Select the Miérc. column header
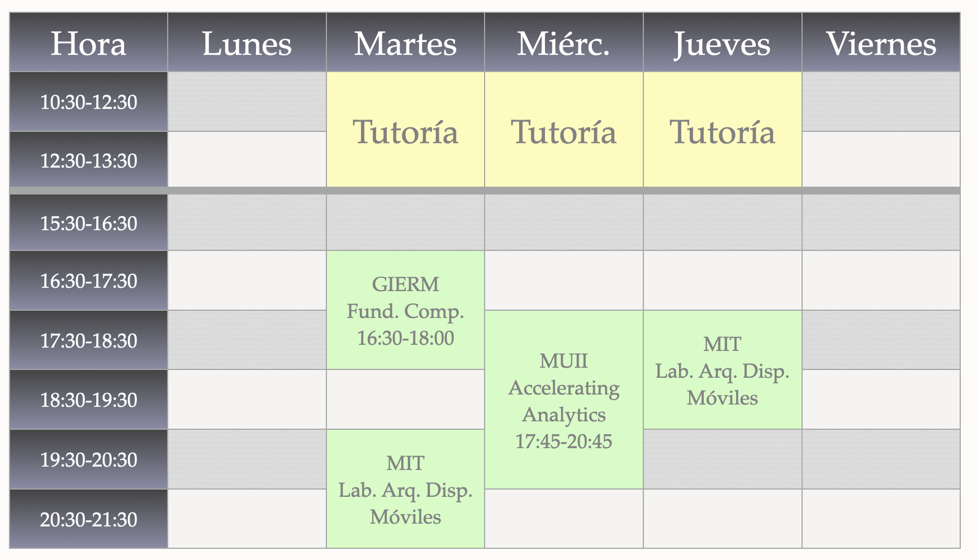 (x=564, y=42)
